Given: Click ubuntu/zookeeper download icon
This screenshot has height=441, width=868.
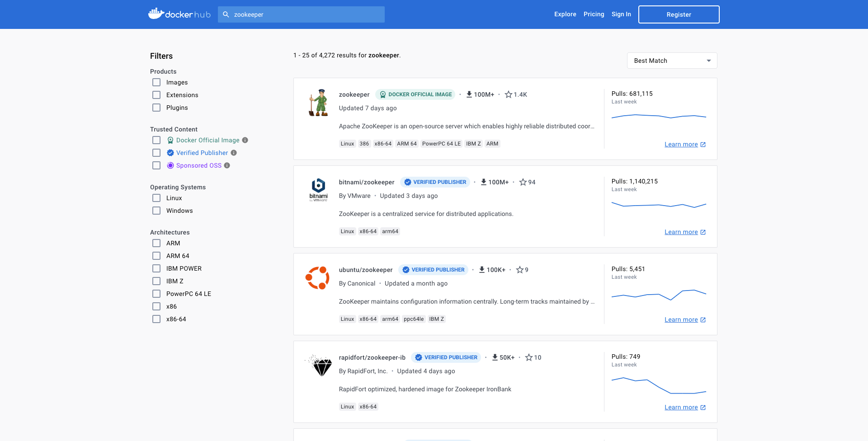Looking at the screenshot, I should click(x=482, y=270).
